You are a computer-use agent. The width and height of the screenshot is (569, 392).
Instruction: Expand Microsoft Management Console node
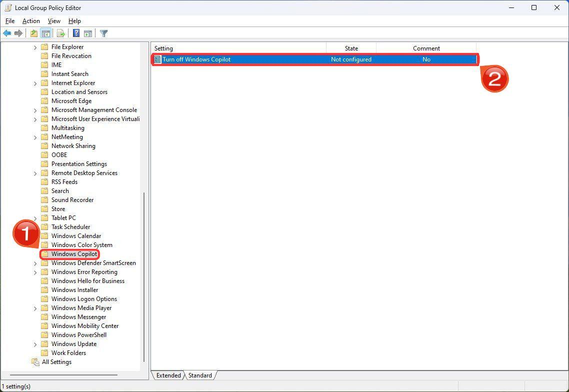35,110
